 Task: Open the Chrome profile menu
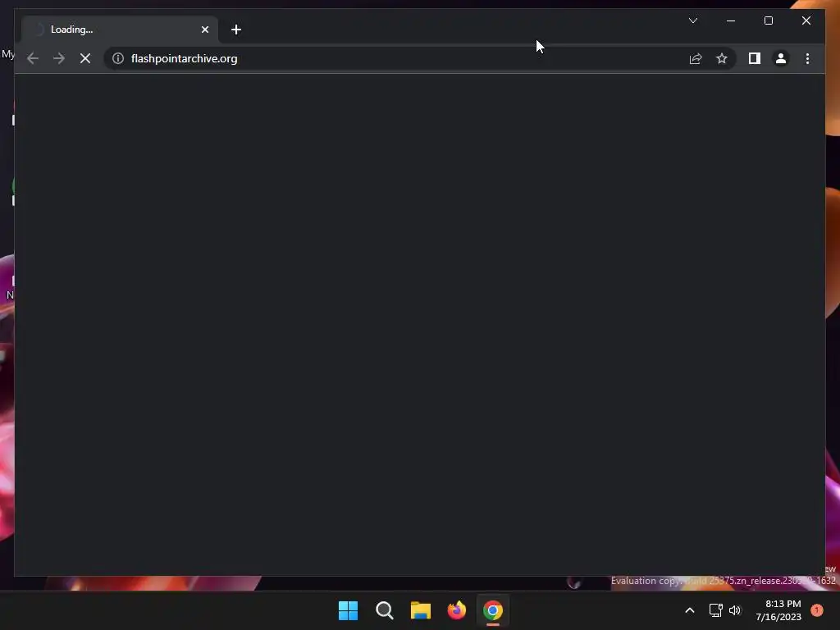(x=781, y=58)
